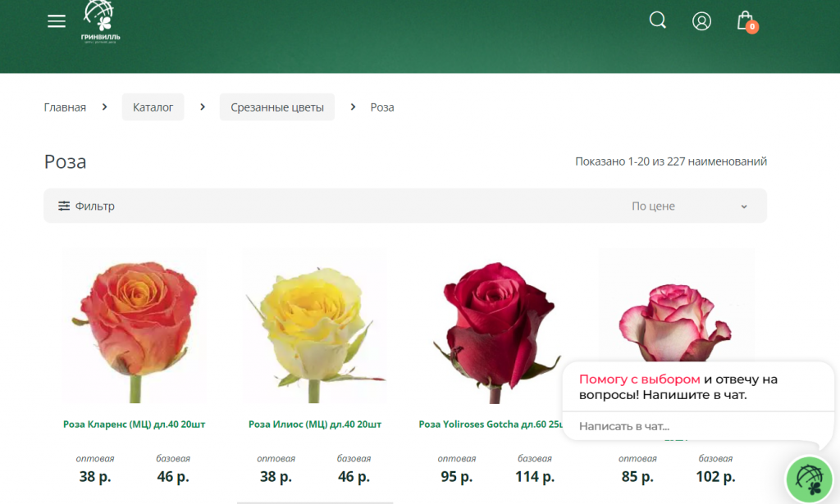840x504 pixels.
Task: Open the shopping bag cart icon
Action: [746, 21]
